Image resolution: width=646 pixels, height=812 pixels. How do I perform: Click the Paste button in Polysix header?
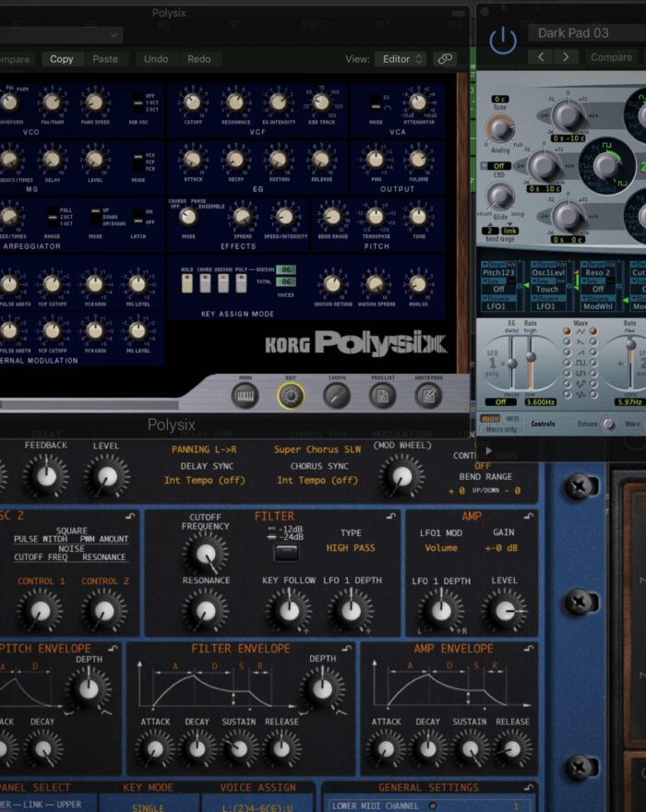105,59
